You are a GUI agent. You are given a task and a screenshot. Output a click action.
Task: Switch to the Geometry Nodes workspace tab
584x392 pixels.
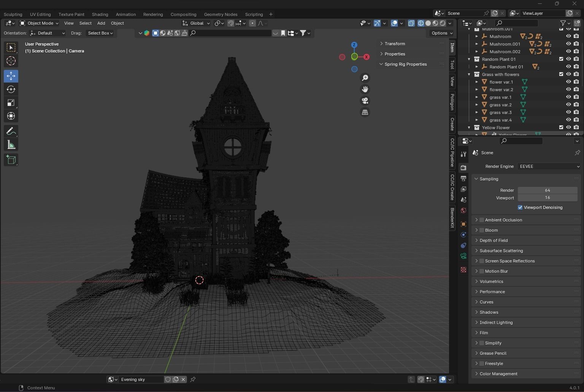221,14
